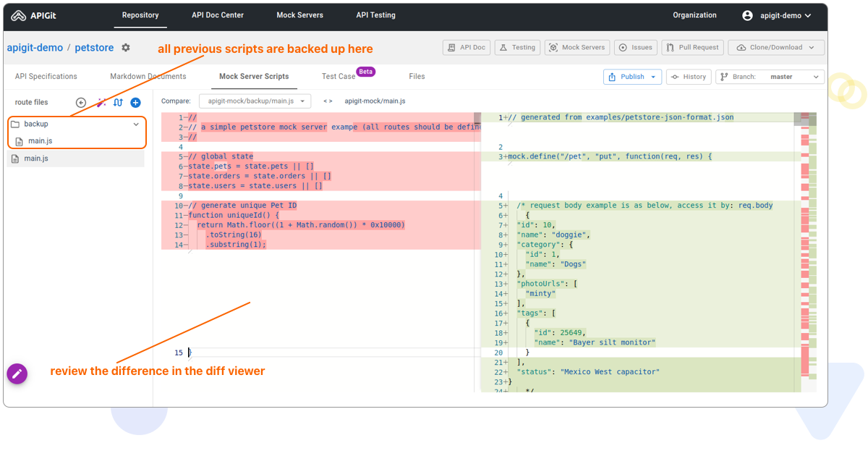Click the Mock Servers button in repository toolbar

pyautogui.click(x=577, y=47)
